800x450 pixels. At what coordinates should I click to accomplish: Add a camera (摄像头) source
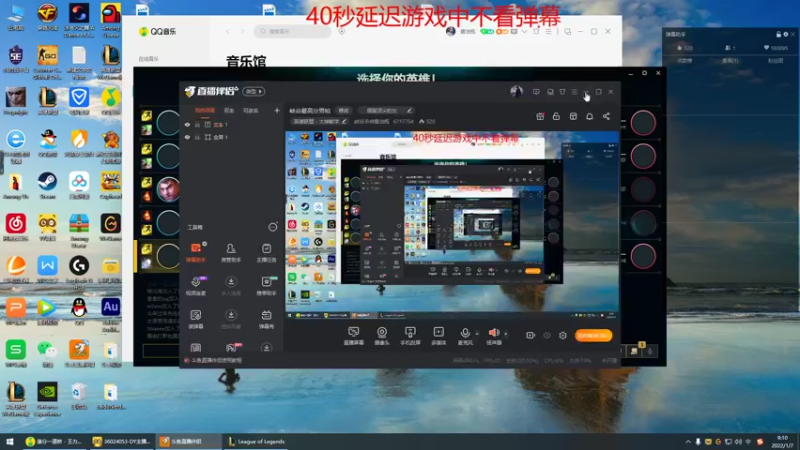382,336
